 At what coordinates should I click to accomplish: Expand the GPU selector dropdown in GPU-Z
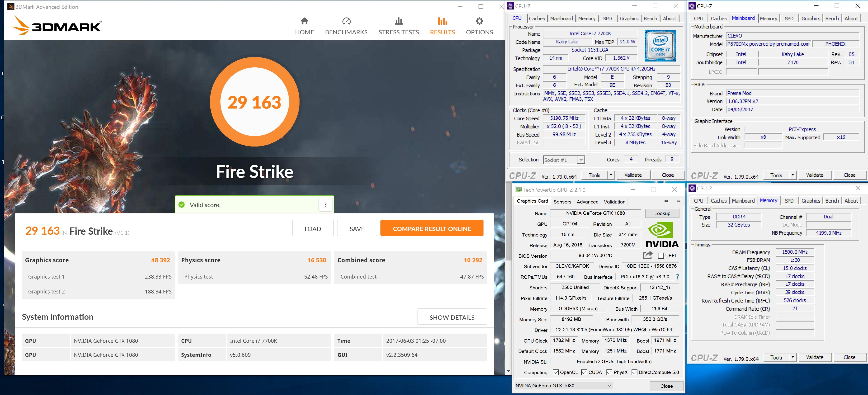[x=609, y=386]
